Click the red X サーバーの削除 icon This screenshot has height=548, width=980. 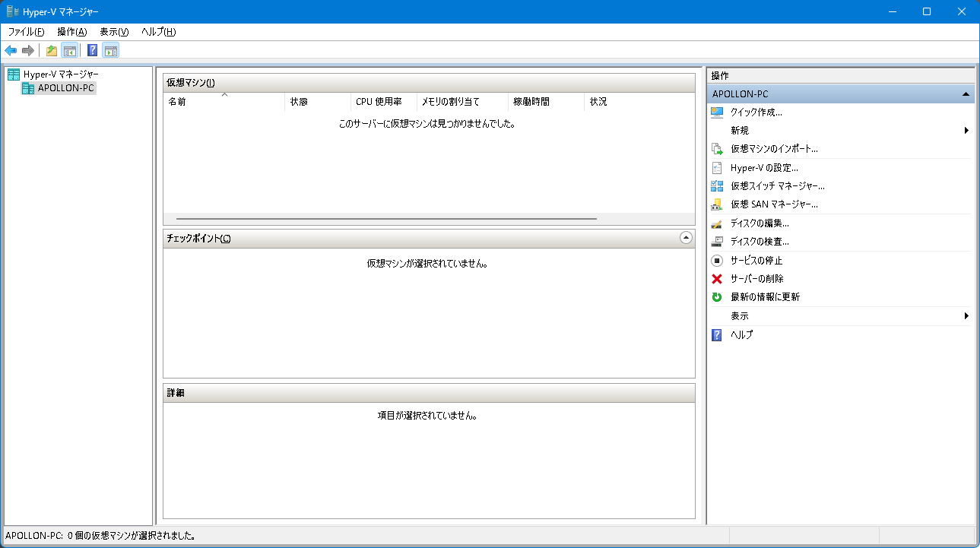717,279
